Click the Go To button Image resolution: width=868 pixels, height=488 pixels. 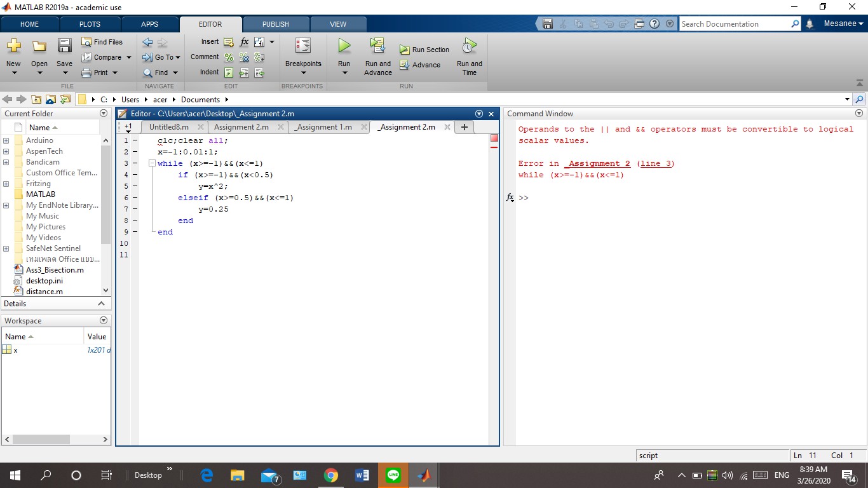161,57
